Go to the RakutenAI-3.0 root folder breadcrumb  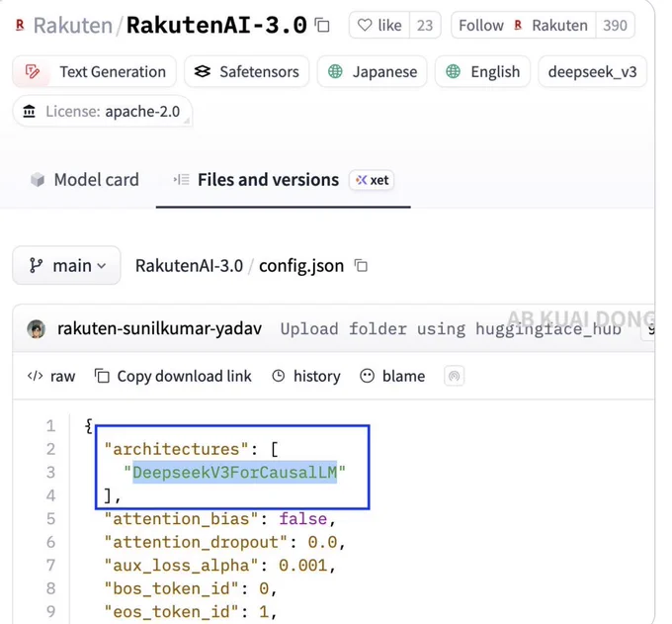pos(189,266)
